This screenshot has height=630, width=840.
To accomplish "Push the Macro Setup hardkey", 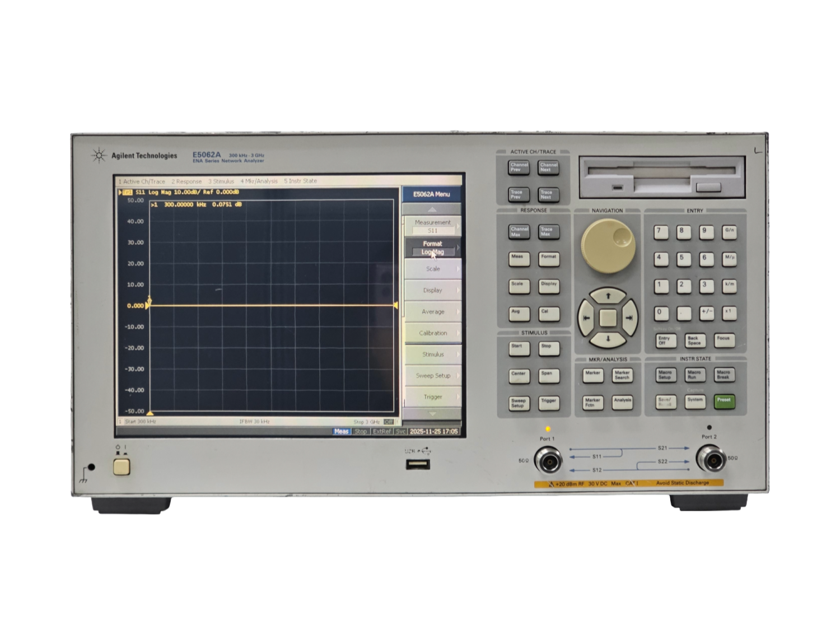I will tap(665, 374).
